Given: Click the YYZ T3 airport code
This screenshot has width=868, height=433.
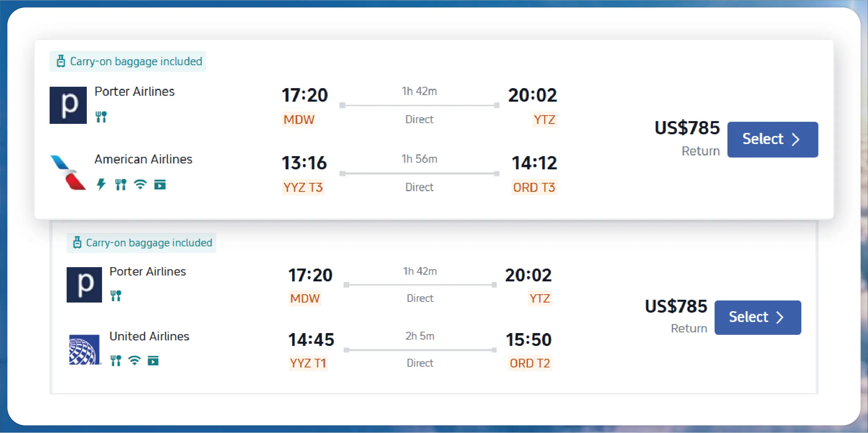Looking at the screenshot, I should click(x=303, y=188).
